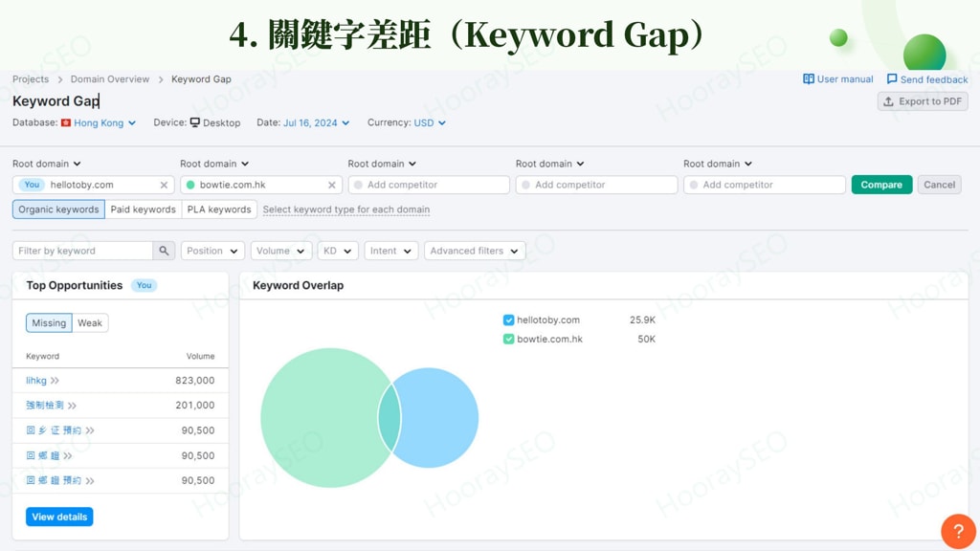Expand the Advanced filters dropdown

(474, 251)
